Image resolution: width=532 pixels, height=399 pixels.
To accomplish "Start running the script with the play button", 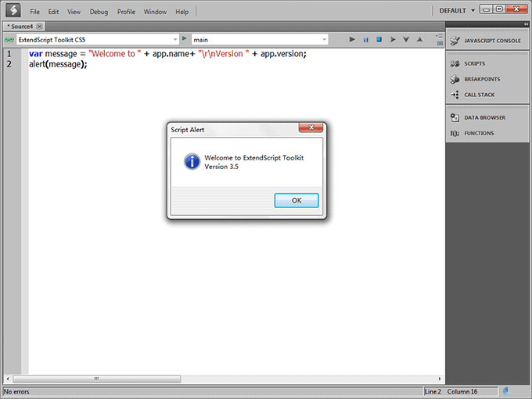I will [352, 40].
